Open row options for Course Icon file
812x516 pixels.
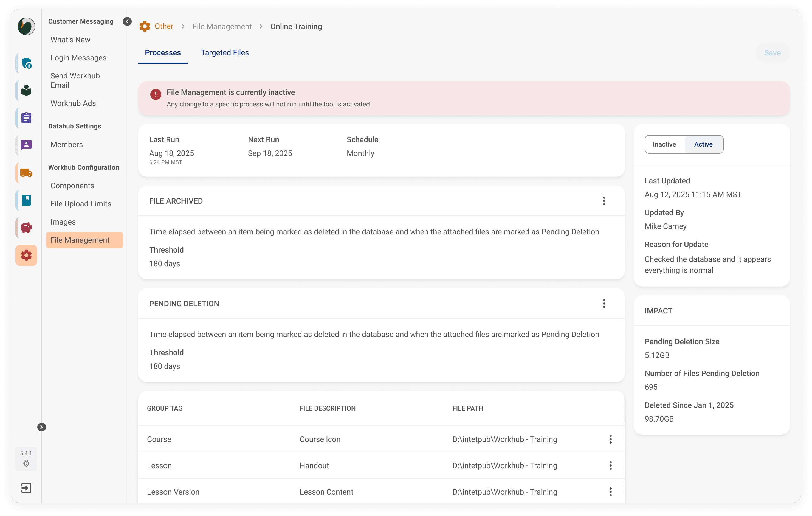point(610,439)
